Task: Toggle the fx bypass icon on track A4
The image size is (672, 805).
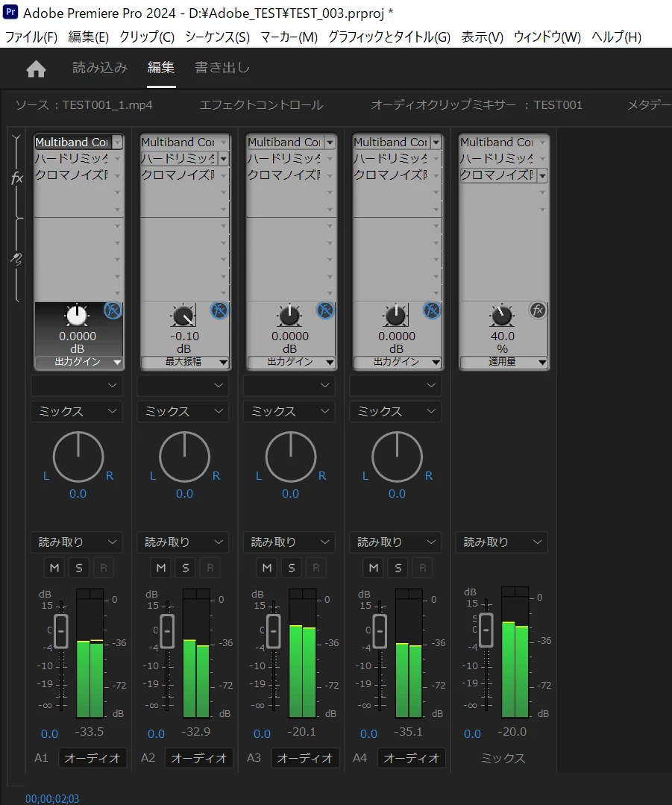Action: point(432,310)
